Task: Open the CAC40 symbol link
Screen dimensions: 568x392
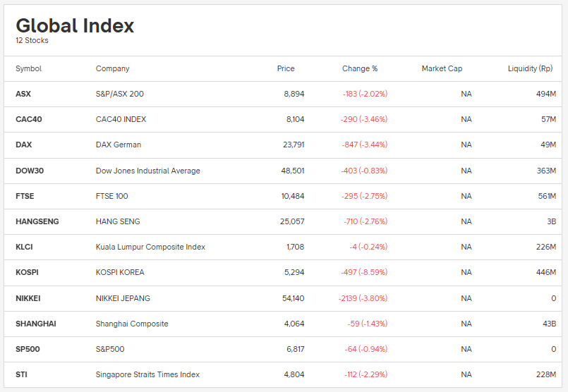Action: tap(29, 119)
